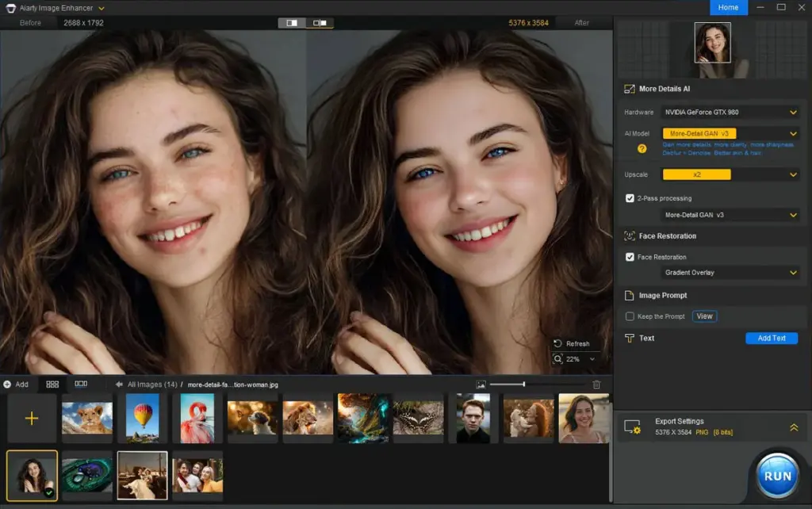Open the More Details AI panel icon
This screenshot has height=509, width=812.
pyautogui.click(x=629, y=90)
